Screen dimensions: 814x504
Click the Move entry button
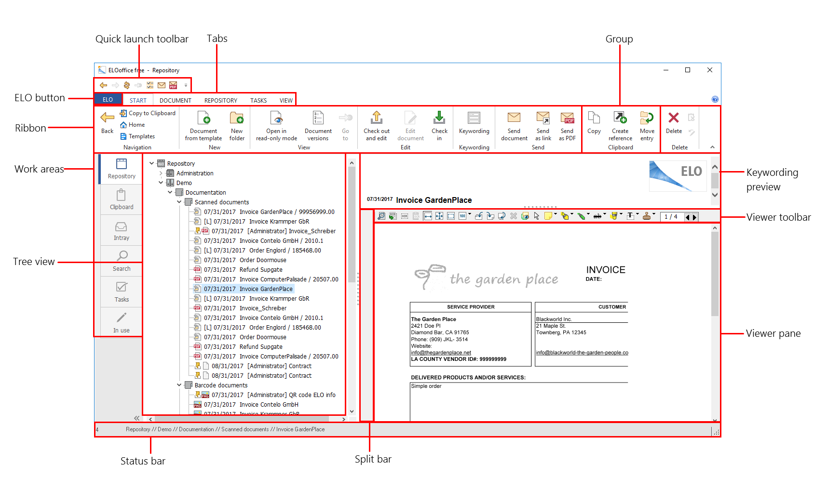click(x=647, y=126)
